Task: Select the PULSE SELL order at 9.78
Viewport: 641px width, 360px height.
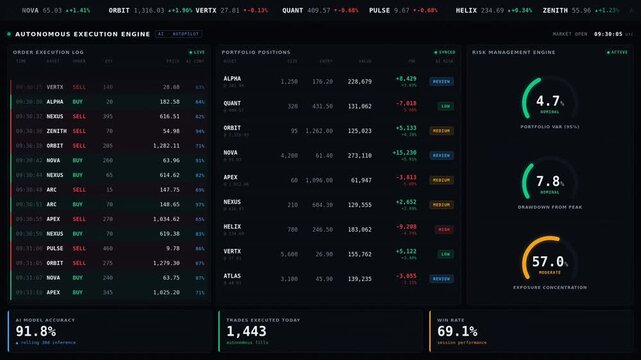Action: (109, 248)
